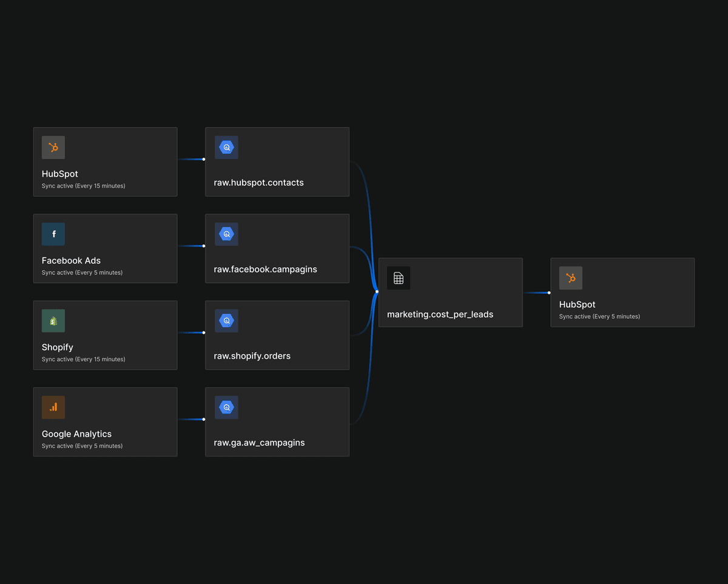Click the destination HubSpot icon
728x584 pixels.
571,278
